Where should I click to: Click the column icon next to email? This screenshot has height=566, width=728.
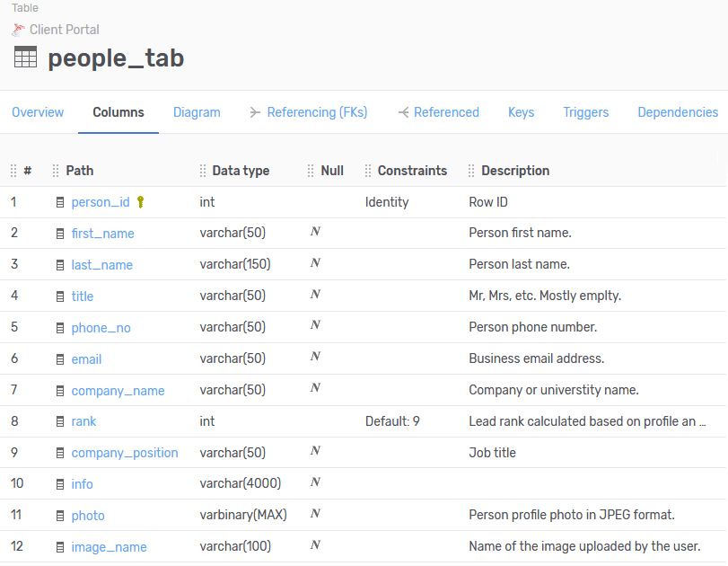point(60,359)
